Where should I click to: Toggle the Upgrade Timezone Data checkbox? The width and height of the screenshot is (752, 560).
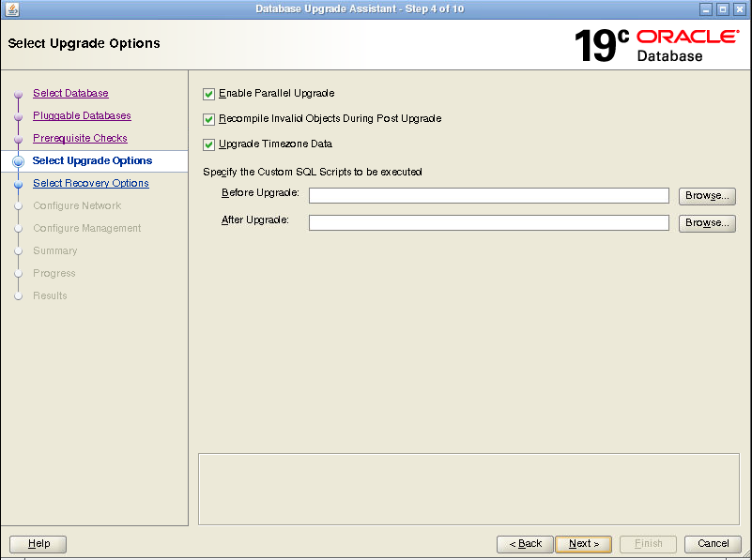(209, 144)
